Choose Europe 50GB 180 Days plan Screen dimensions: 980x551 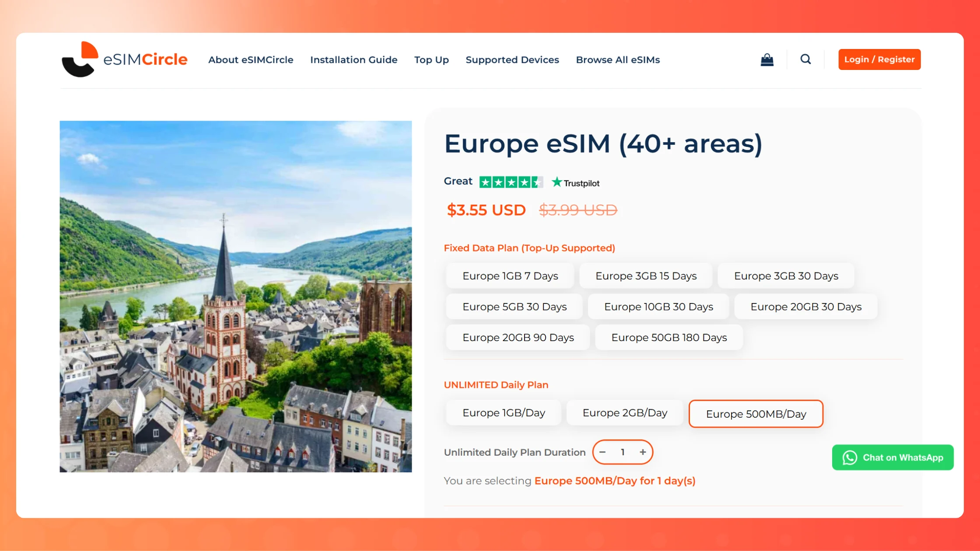click(669, 338)
